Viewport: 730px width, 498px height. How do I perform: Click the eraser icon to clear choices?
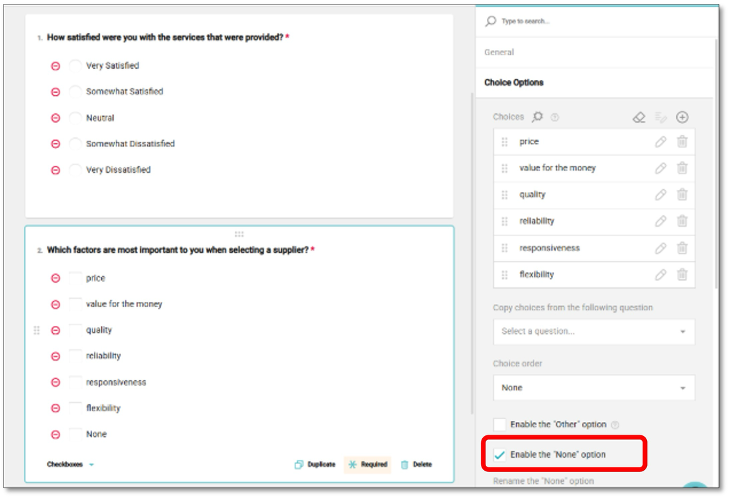(640, 117)
